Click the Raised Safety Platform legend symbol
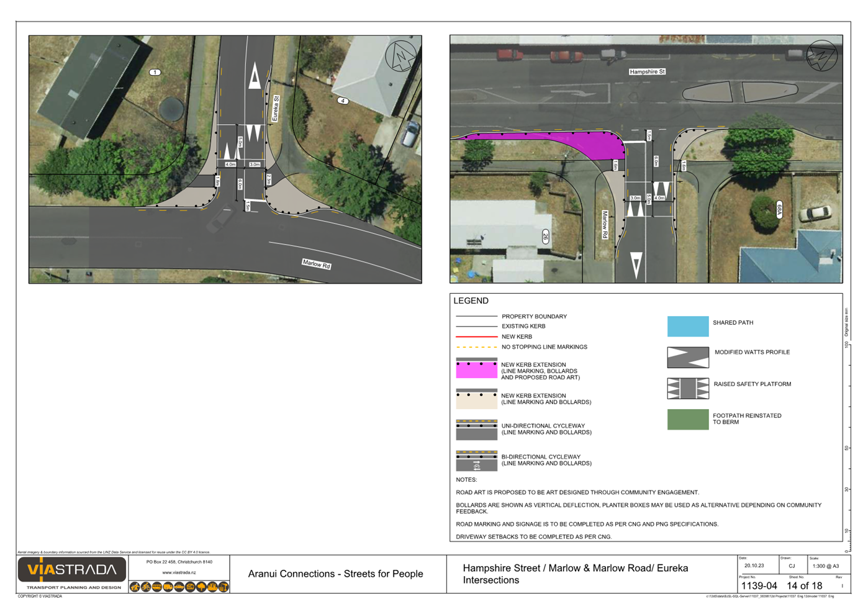The height and width of the screenshot is (614, 868). pos(687,389)
